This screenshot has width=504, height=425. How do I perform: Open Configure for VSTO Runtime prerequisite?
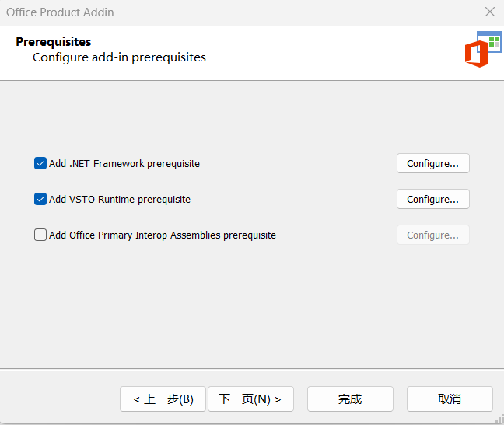432,200
